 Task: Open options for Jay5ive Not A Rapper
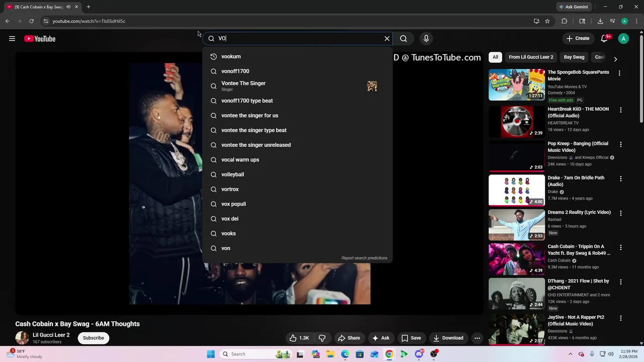(621, 318)
